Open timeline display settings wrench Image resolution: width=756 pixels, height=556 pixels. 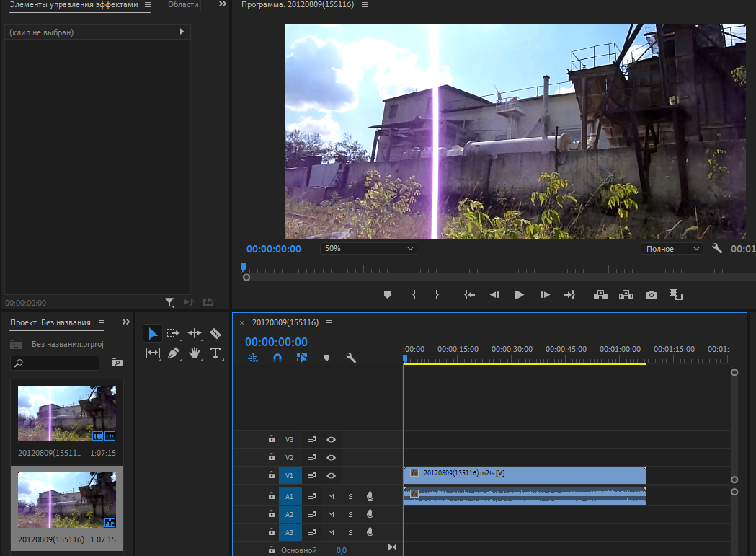351,358
